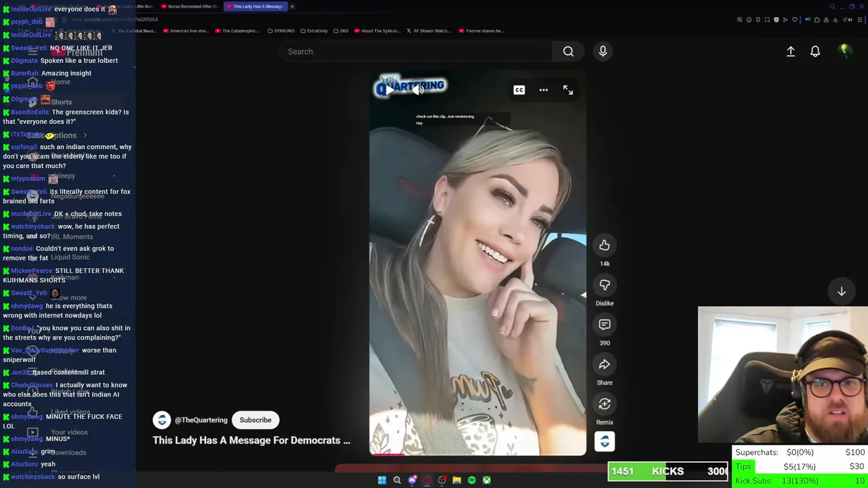This screenshot has height=488, width=868.
Task: Toggle the ad blocker shield icon
Action: [776, 20]
